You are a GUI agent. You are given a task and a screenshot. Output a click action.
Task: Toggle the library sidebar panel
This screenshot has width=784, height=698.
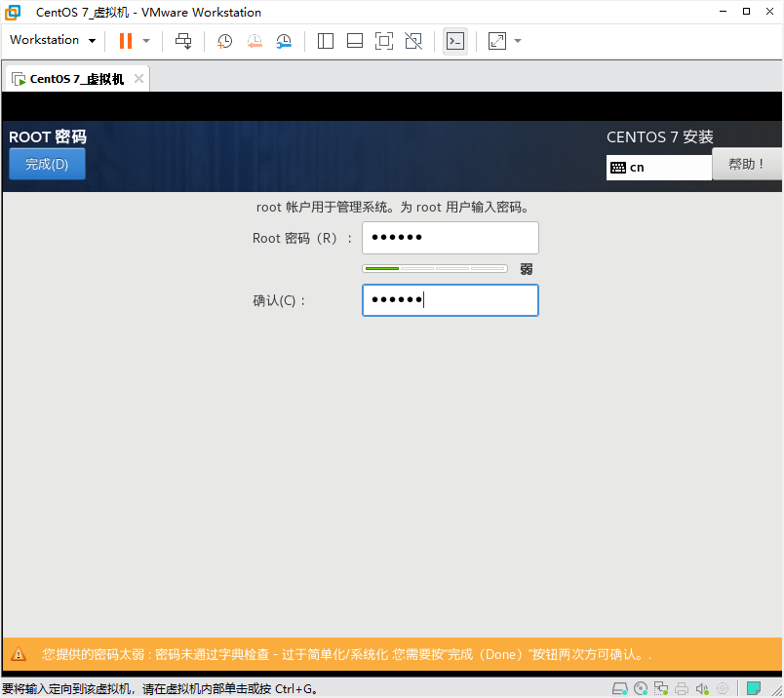[326, 41]
